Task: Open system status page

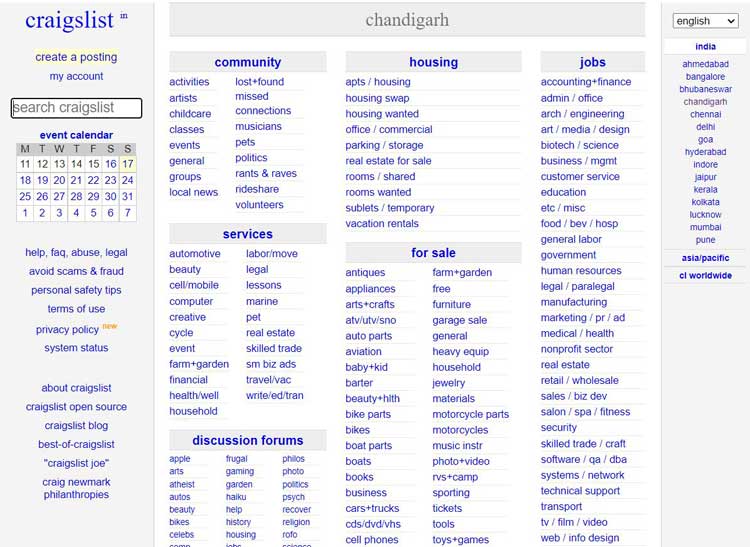Action: click(x=77, y=348)
